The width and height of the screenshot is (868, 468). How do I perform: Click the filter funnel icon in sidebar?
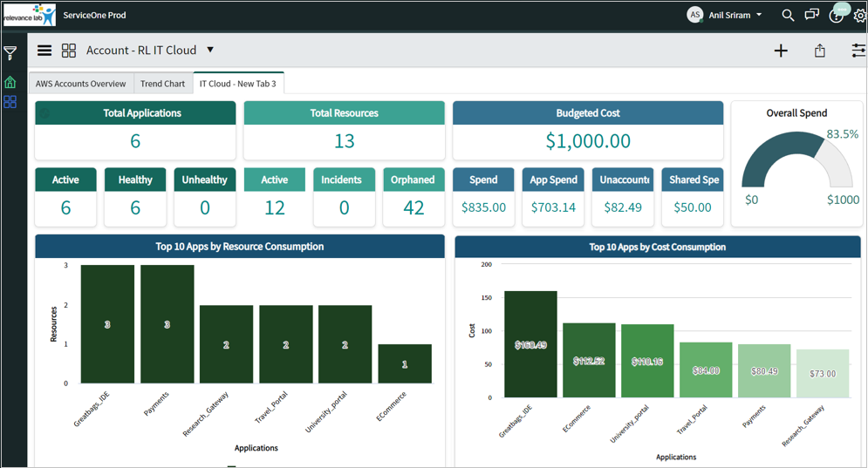[10, 53]
